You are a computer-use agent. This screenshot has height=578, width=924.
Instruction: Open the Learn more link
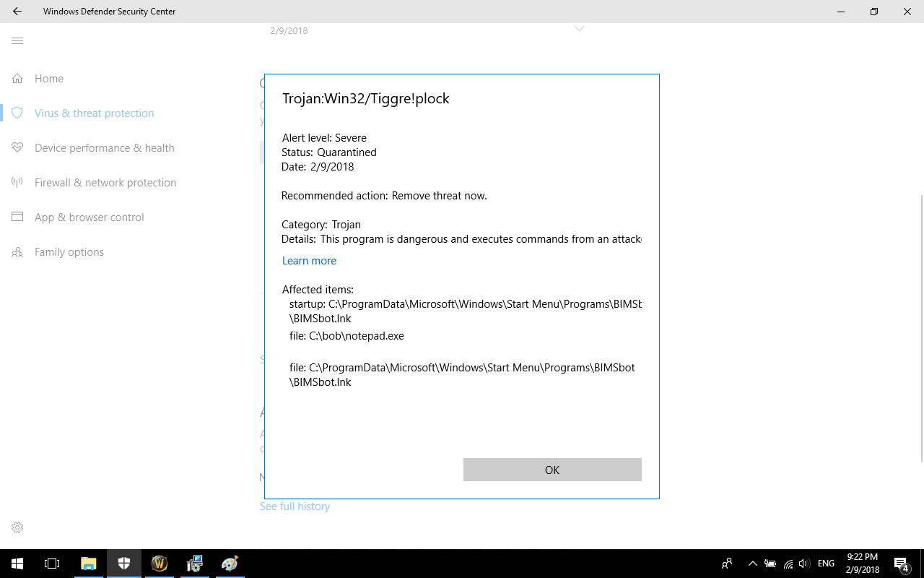[309, 261]
